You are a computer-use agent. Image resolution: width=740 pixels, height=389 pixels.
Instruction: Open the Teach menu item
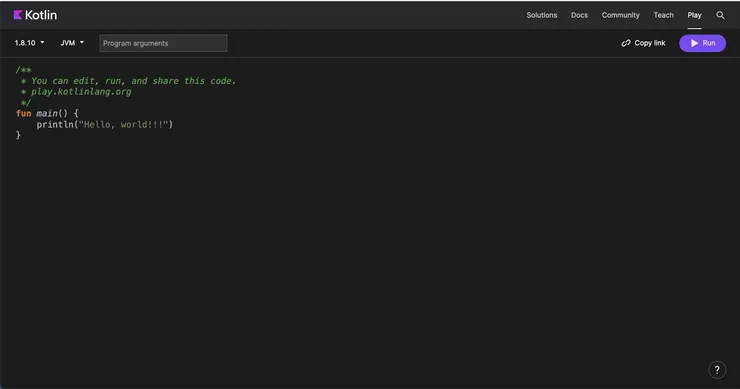(663, 15)
